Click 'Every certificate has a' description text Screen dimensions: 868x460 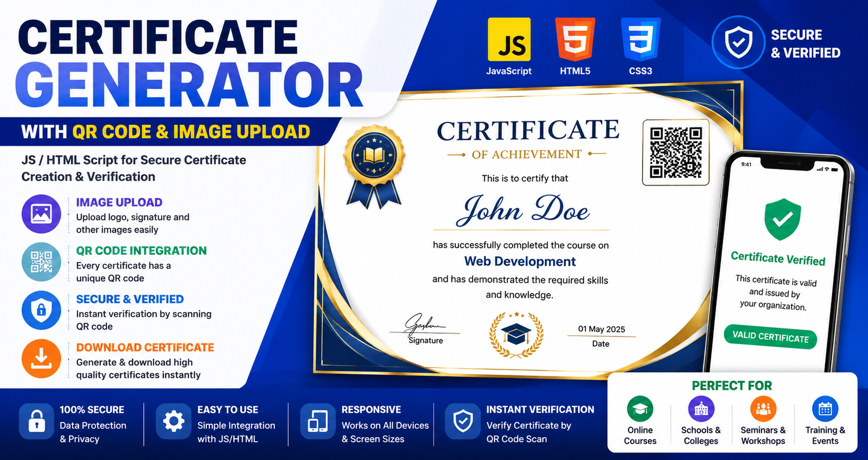(x=124, y=265)
